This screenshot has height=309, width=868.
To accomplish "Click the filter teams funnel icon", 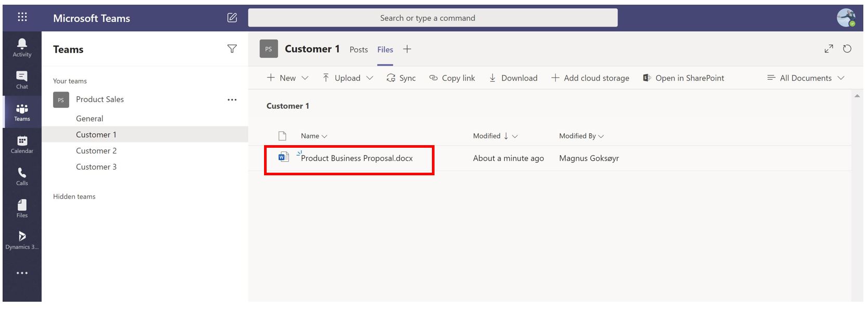I will click(232, 49).
